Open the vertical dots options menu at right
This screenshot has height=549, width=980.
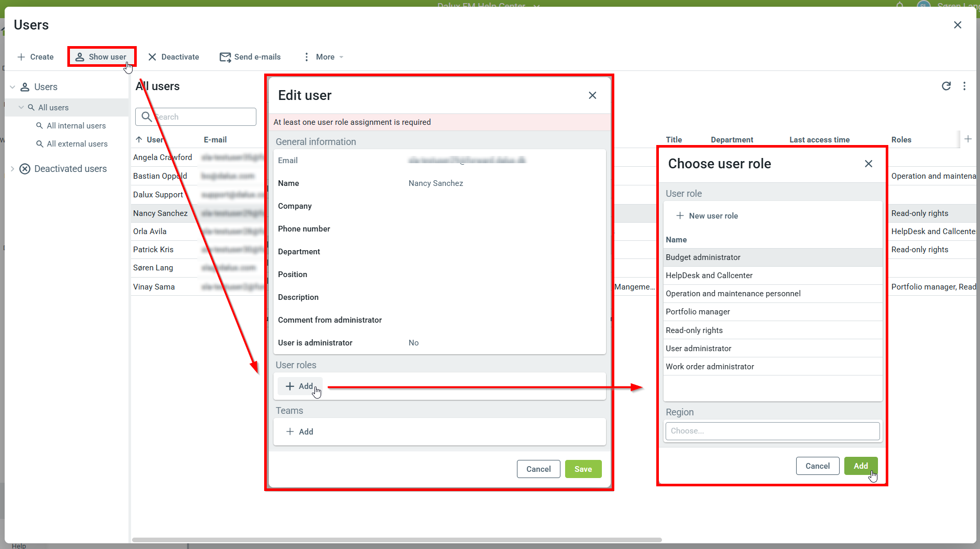click(964, 86)
